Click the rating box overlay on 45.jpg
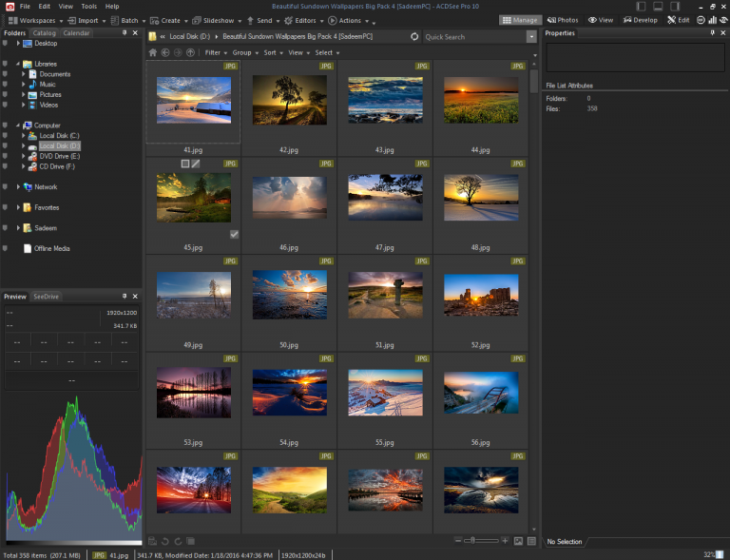Image resolution: width=730 pixels, height=560 pixels. [x=185, y=164]
